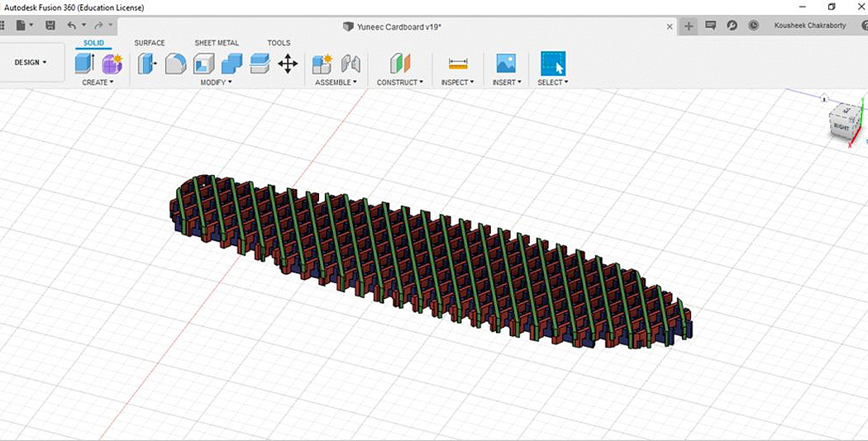Open the CONSTRUCT dropdown menu
Screen dimensions: 868x441
399,83
